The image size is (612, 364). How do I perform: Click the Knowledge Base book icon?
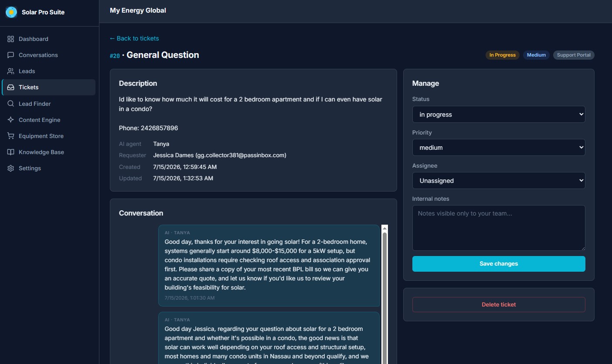[11, 152]
